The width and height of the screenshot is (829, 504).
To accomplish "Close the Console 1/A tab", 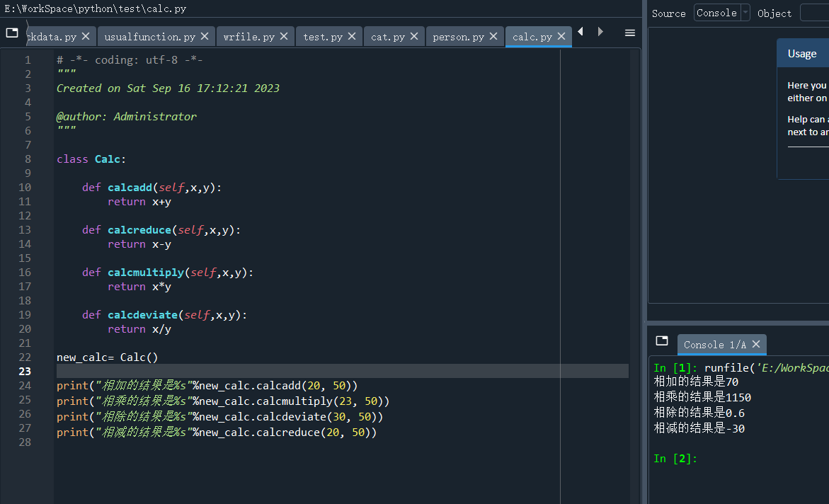I will coord(756,345).
